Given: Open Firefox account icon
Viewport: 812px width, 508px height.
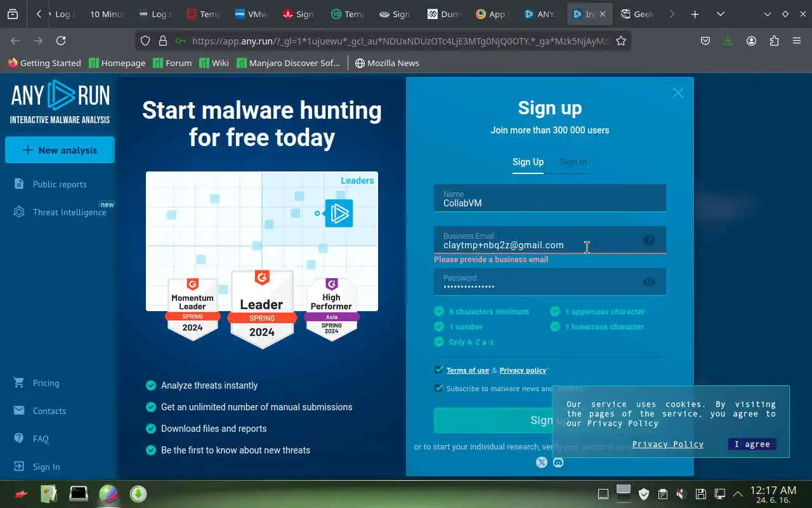Looking at the screenshot, I should click(x=751, y=41).
